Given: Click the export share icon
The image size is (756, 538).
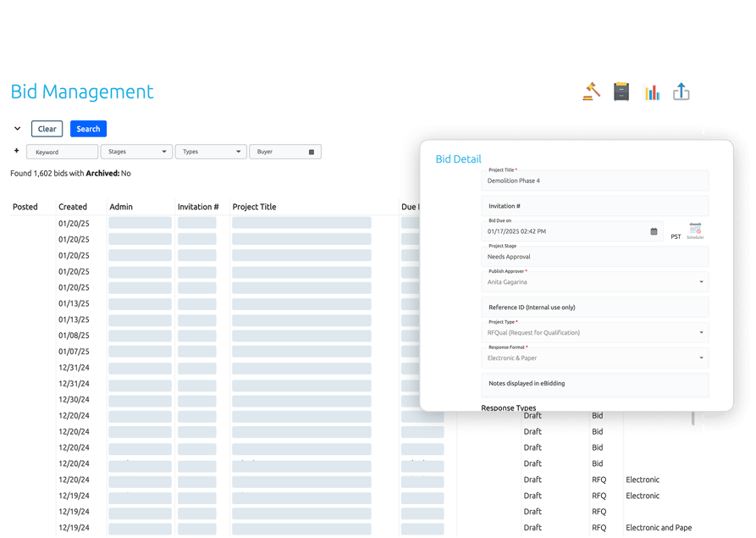Looking at the screenshot, I should pyautogui.click(x=682, y=92).
